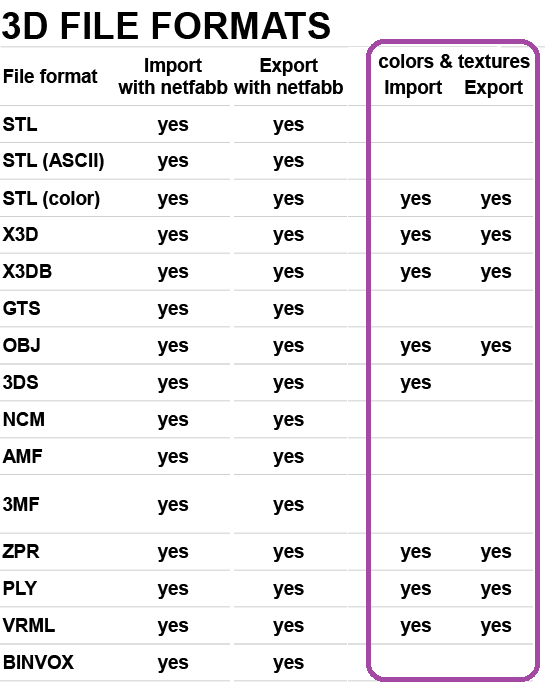Click the OBJ format label
The image size is (545, 684).
[x=21, y=345]
